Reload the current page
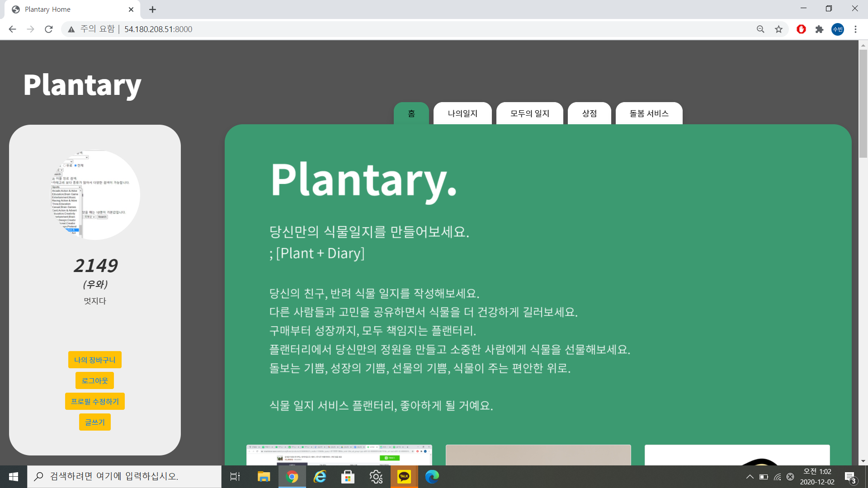The width and height of the screenshot is (868, 488). [49, 29]
